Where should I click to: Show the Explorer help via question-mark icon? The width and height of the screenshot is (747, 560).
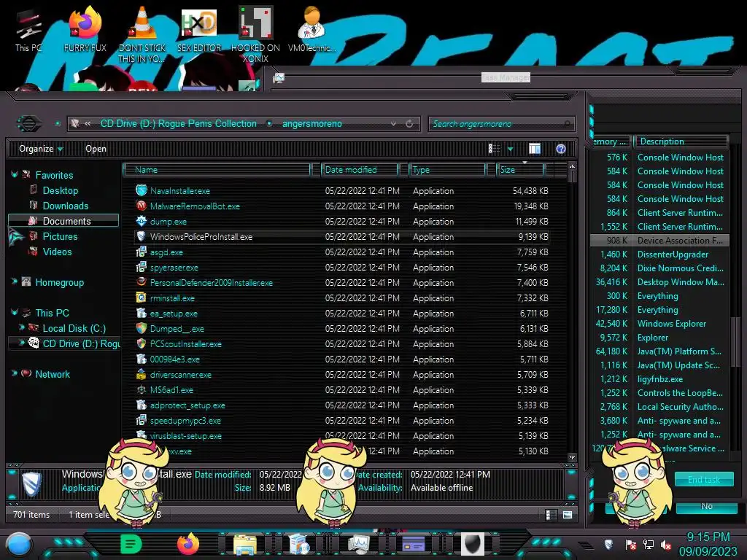pos(561,149)
